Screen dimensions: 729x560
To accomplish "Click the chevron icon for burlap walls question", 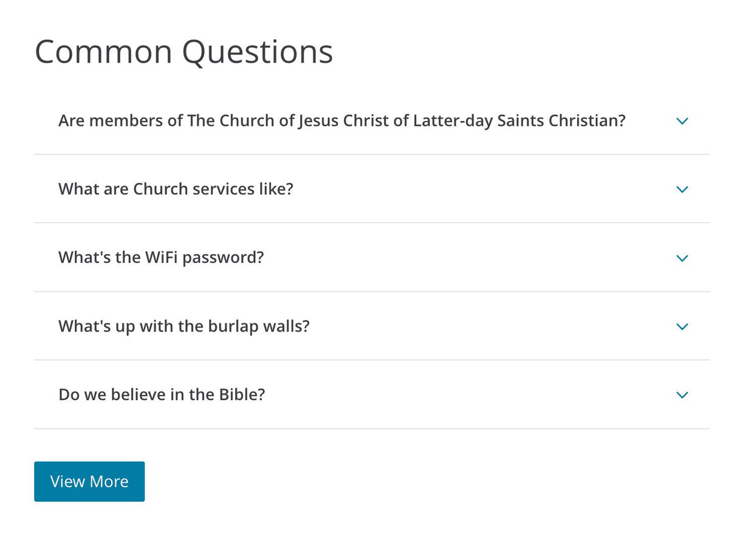I will (x=682, y=327).
